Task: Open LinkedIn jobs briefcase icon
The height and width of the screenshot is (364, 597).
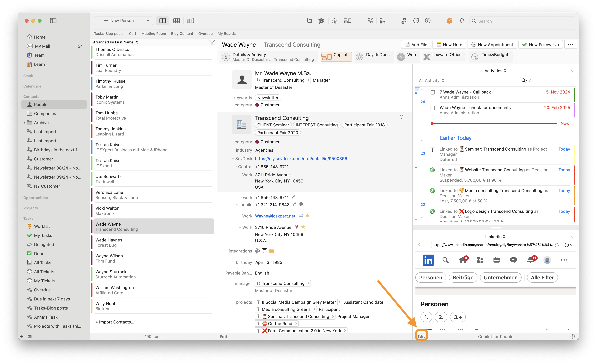Action: pos(497,260)
